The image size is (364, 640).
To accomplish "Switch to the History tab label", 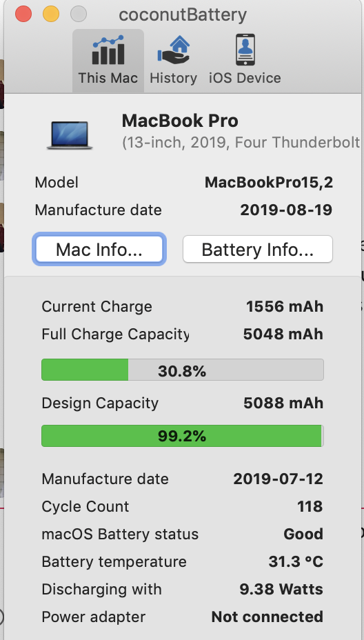I will [174, 78].
